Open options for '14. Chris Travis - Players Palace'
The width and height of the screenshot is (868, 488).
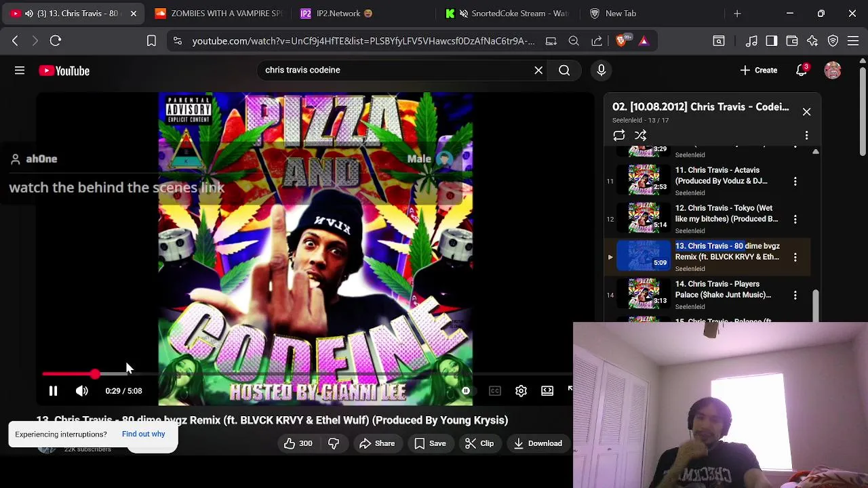[795, 295]
